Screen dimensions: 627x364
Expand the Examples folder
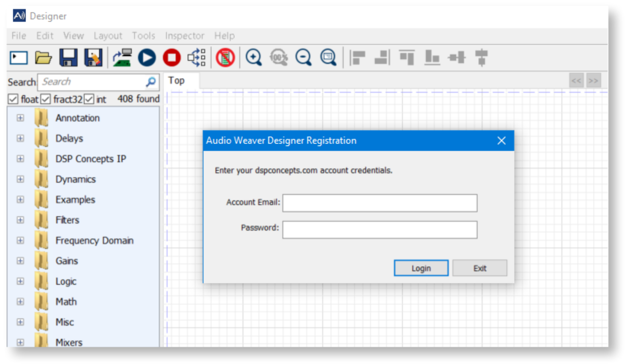click(20, 200)
